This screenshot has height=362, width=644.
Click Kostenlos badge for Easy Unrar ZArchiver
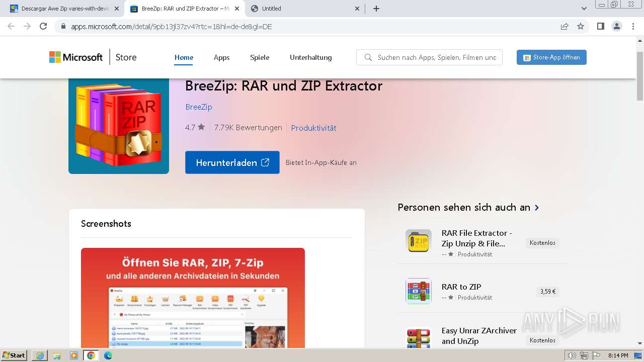pos(542,340)
